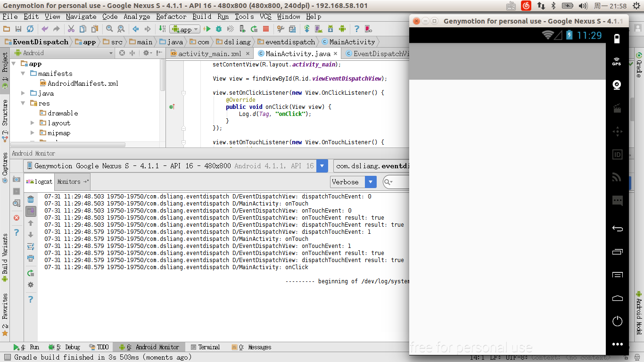Click the Print logcat icon
Image resolution: width=644 pixels, height=362 pixels.
[31, 258]
